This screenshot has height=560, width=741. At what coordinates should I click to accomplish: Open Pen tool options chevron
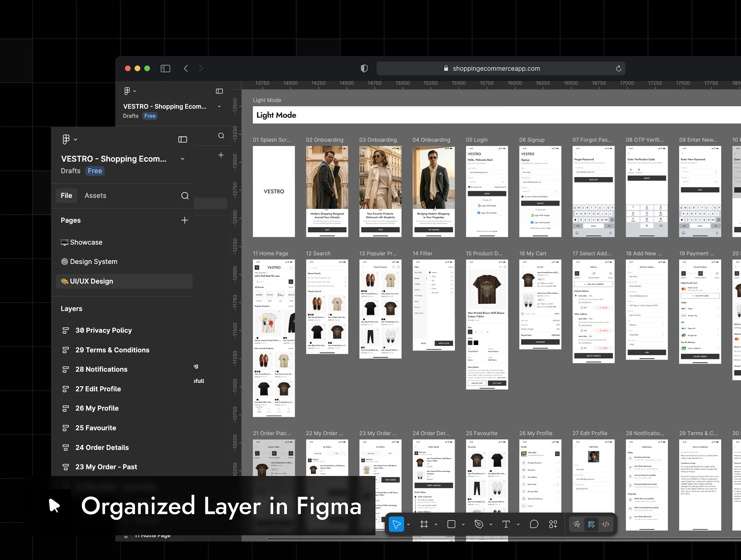490,525
